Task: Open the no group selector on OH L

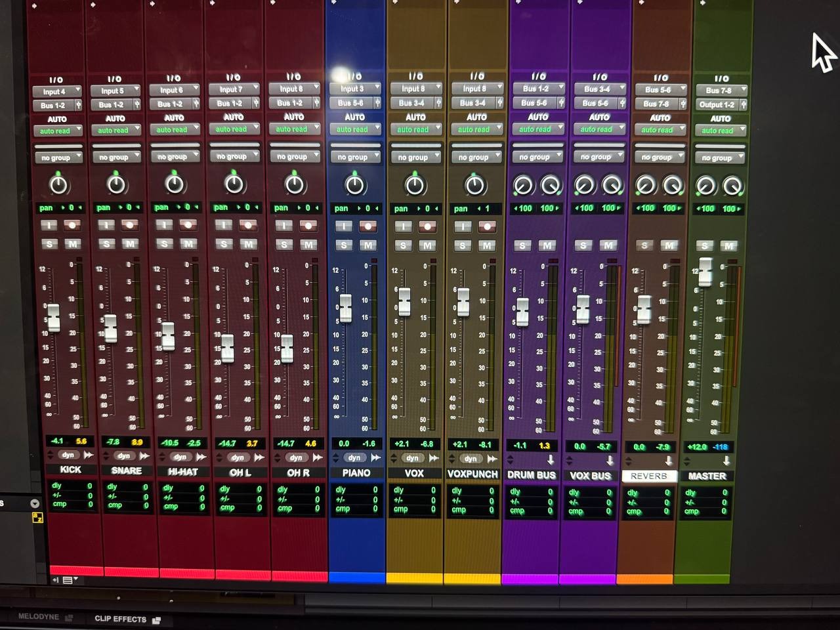Action: [x=234, y=156]
